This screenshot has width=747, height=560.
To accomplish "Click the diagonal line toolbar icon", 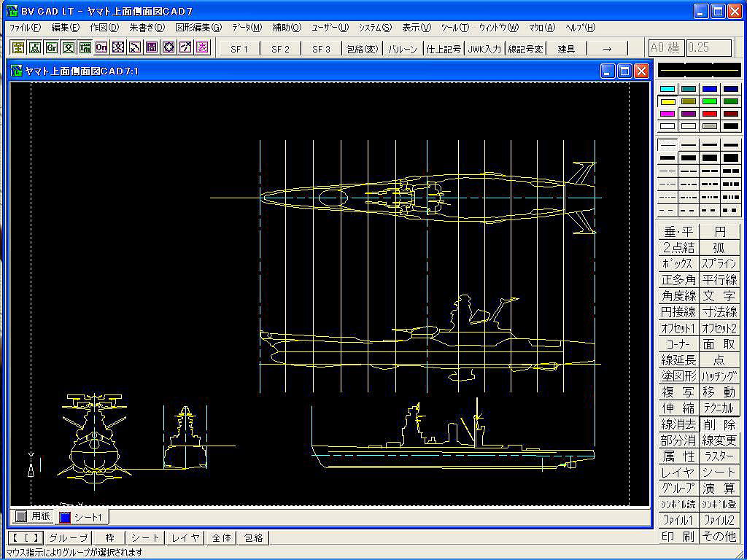I will 185,47.
